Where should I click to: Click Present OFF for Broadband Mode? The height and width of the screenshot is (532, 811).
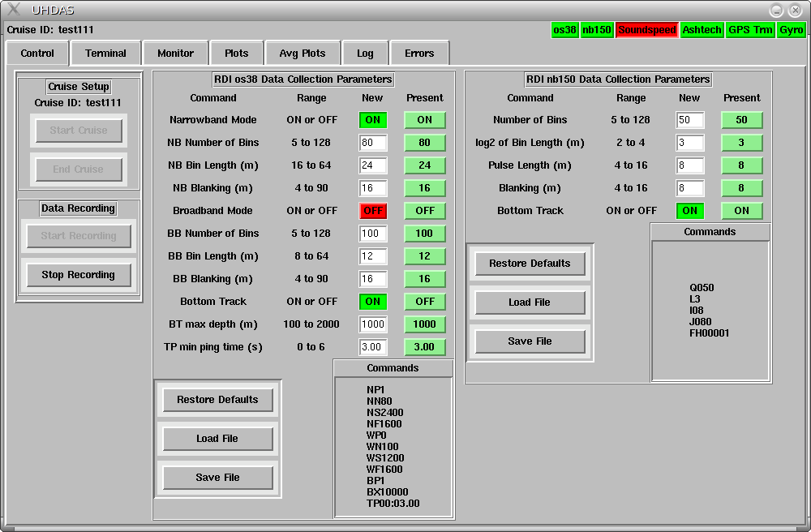tap(425, 210)
